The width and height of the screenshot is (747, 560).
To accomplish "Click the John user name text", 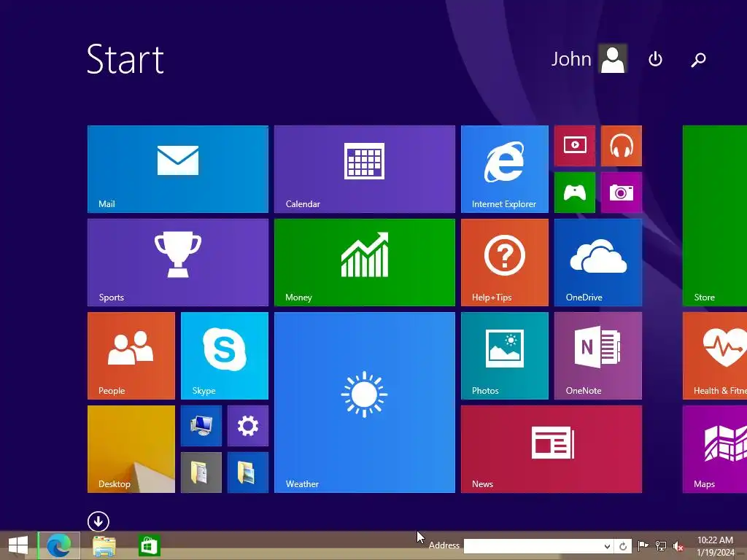I will 571,59.
